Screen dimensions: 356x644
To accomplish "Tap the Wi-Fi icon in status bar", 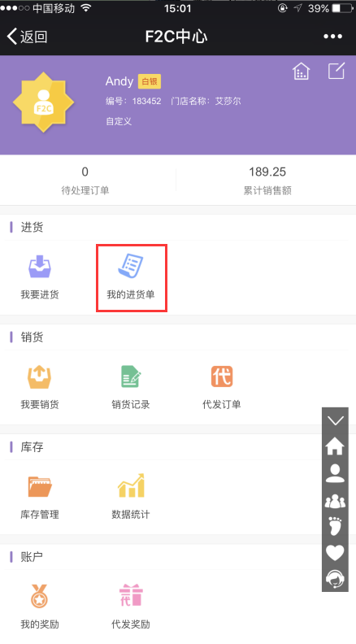I will tap(86, 8).
